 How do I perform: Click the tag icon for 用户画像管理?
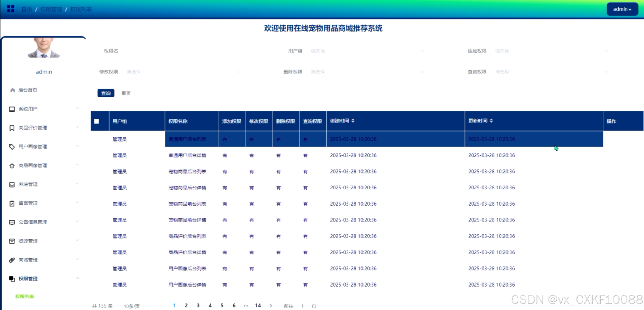12,147
